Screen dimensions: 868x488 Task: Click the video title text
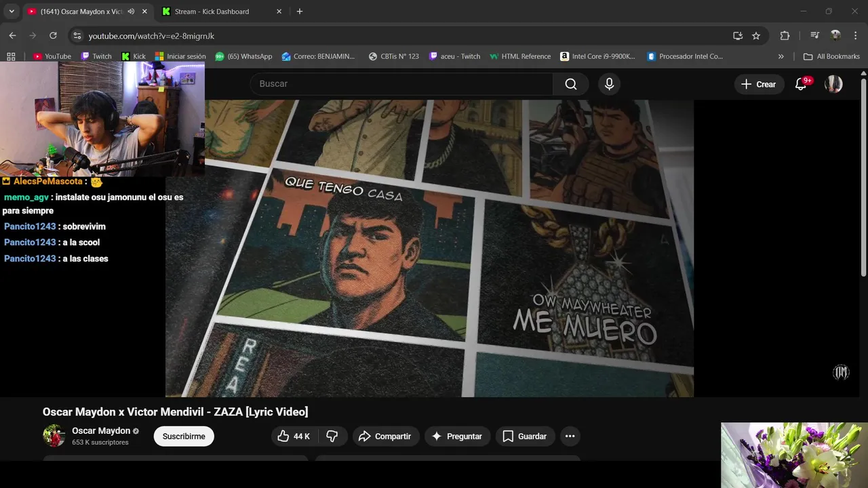175,411
